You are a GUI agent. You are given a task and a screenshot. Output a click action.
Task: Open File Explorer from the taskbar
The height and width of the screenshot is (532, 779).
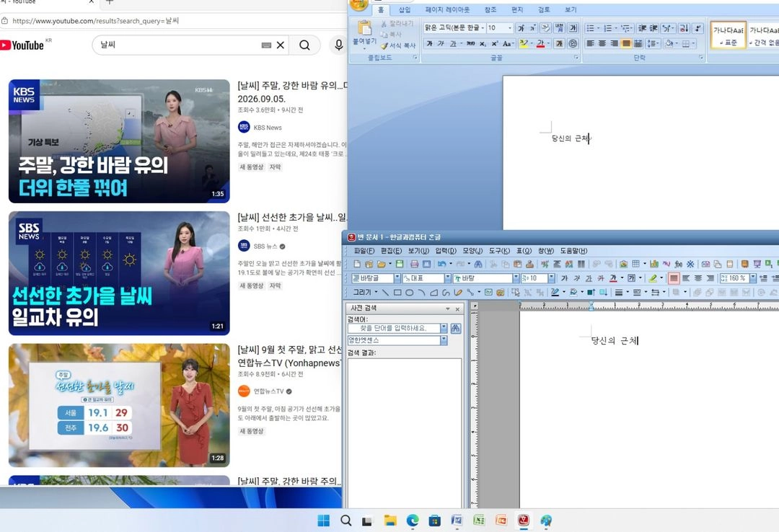[x=390, y=520]
